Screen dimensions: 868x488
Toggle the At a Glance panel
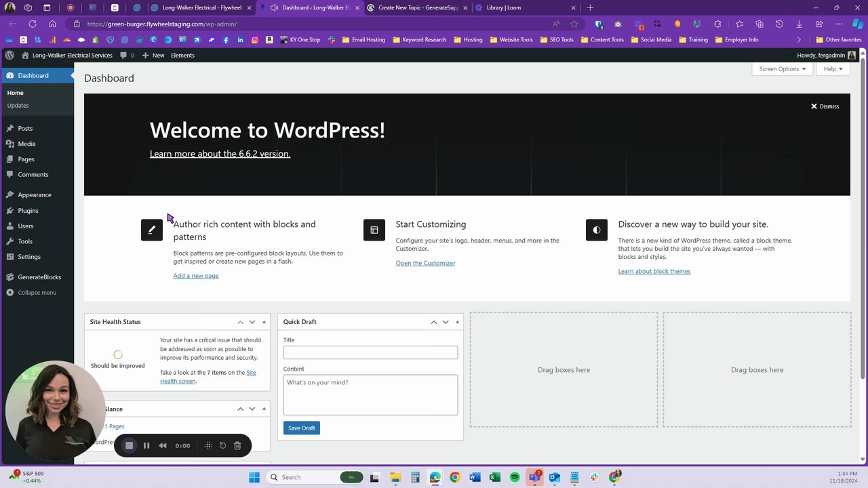point(264,409)
